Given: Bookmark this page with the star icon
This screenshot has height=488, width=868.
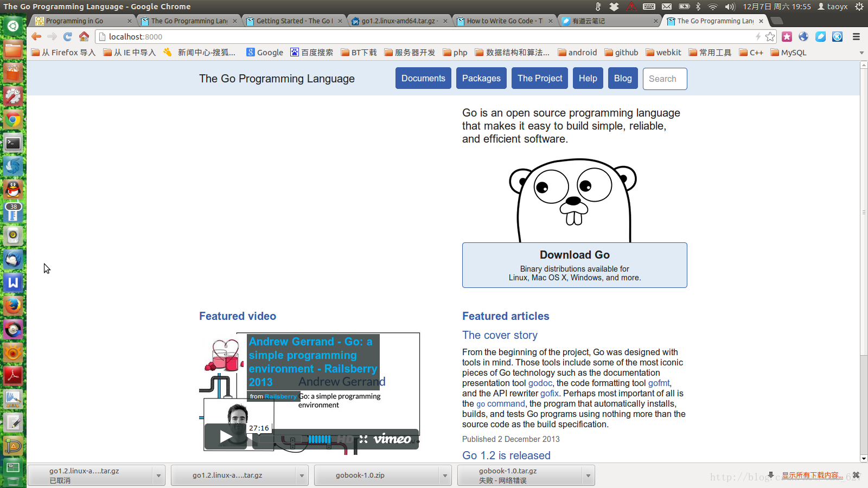Looking at the screenshot, I should 770,36.
